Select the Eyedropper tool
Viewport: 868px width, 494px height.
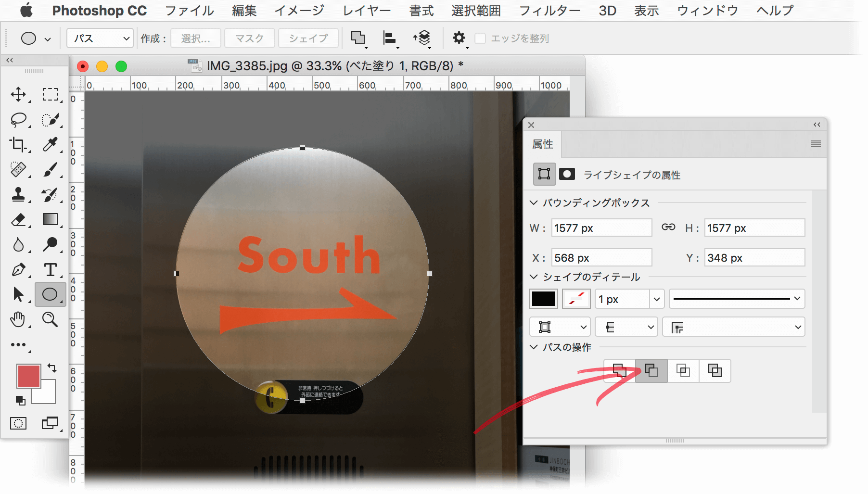tap(50, 144)
